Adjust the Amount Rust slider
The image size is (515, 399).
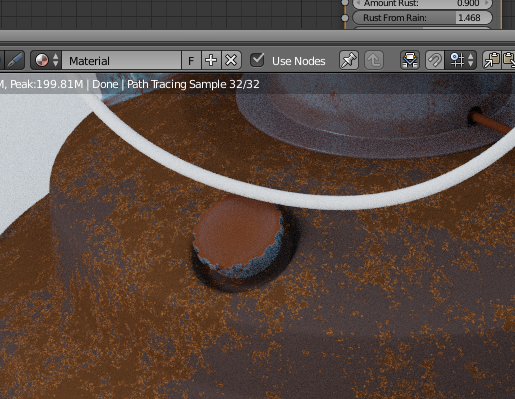(422, 3)
